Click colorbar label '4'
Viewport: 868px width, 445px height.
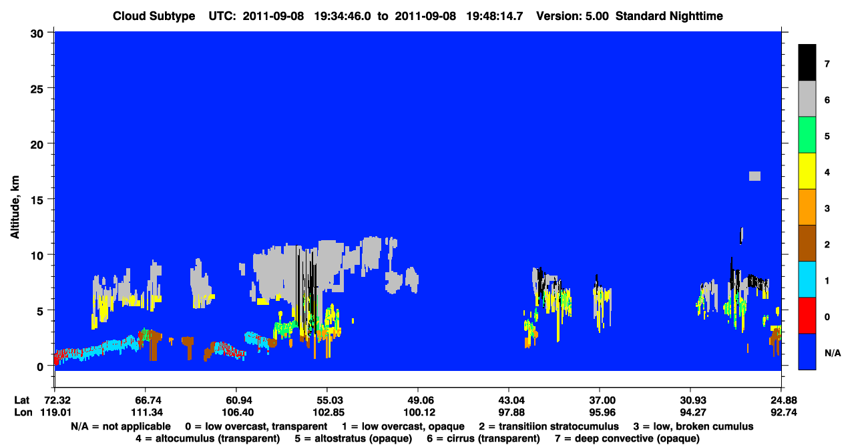tap(827, 172)
